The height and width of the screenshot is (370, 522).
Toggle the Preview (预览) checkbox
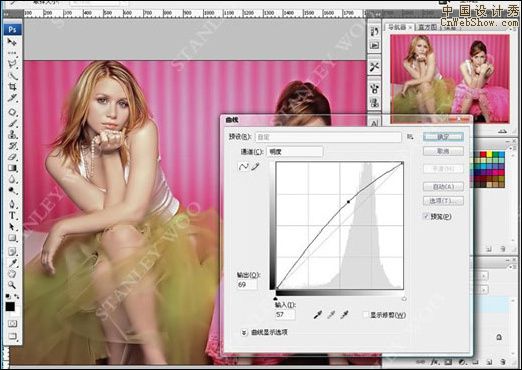pyautogui.click(x=426, y=216)
